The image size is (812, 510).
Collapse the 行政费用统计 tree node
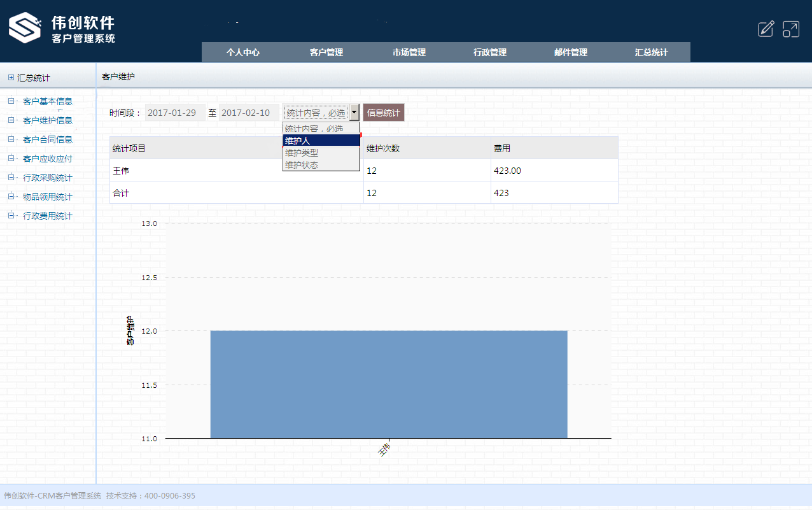pyautogui.click(x=10, y=215)
